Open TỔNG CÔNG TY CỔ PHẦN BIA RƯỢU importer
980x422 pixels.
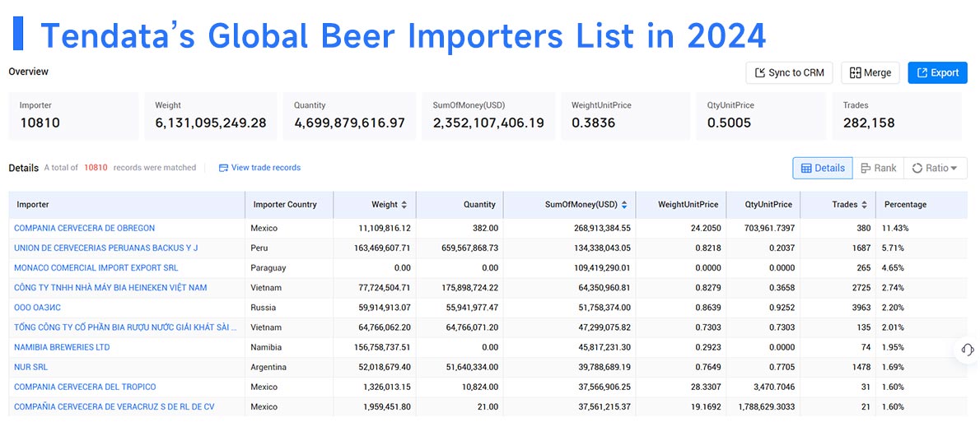(x=126, y=327)
